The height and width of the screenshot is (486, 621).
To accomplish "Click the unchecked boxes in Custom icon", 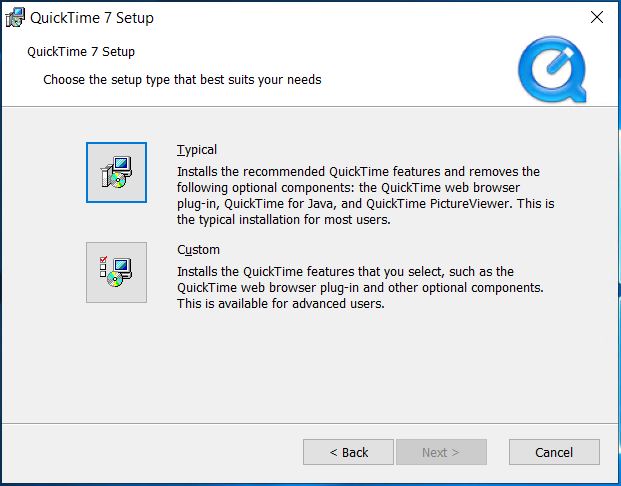I will pyautogui.click(x=103, y=271).
